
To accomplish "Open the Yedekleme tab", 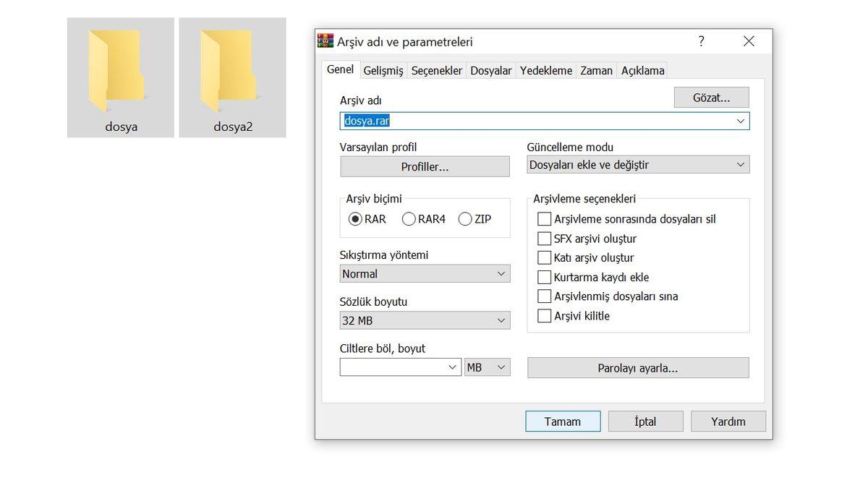I will pos(546,70).
